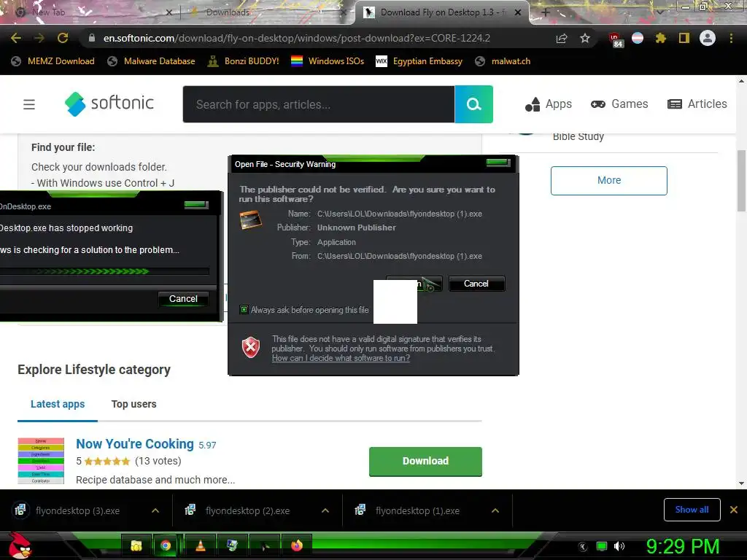Open the fly app taskbar icon
This screenshot has height=560, width=747.
264,545
